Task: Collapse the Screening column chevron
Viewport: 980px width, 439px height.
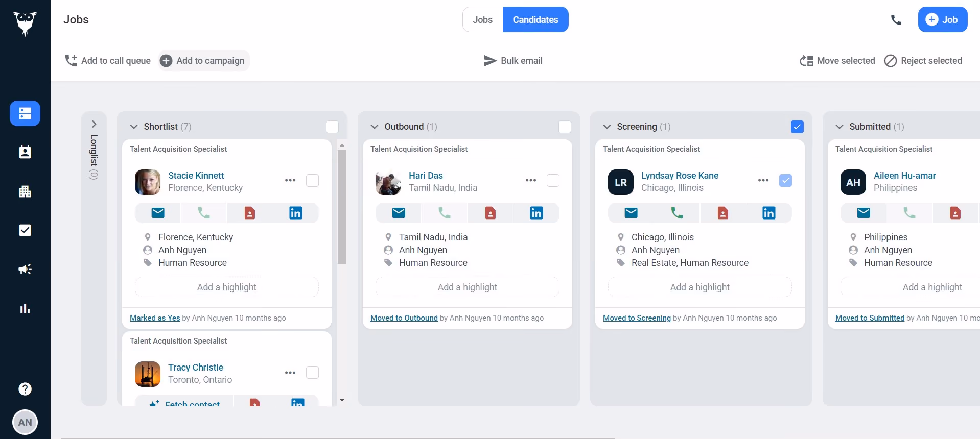Action: coord(607,127)
